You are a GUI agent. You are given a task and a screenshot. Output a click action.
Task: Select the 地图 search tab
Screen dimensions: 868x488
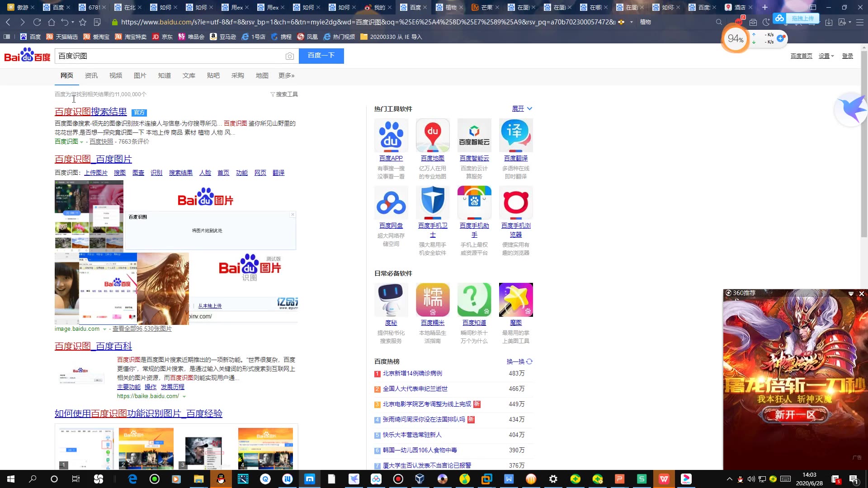(262, 75)
